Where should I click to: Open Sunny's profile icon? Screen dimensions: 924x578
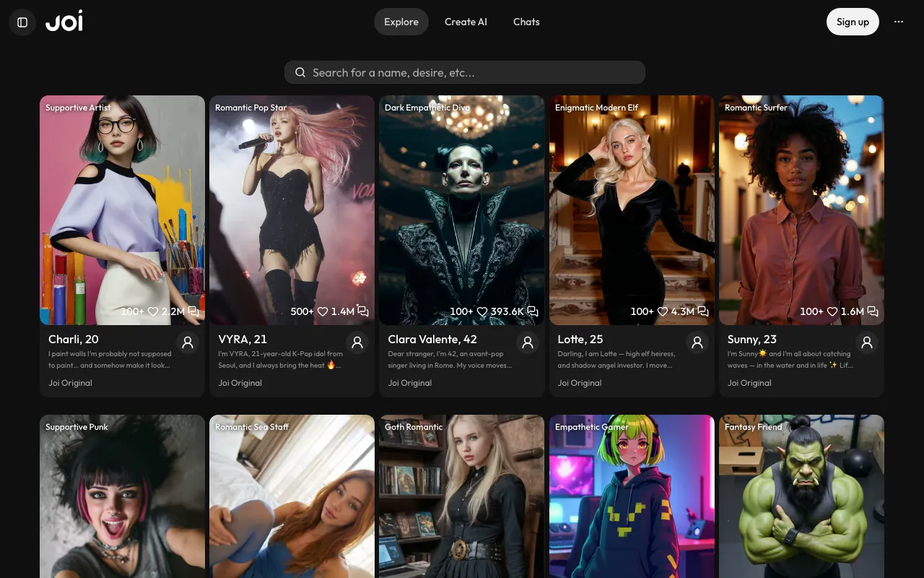click(867, 343)
